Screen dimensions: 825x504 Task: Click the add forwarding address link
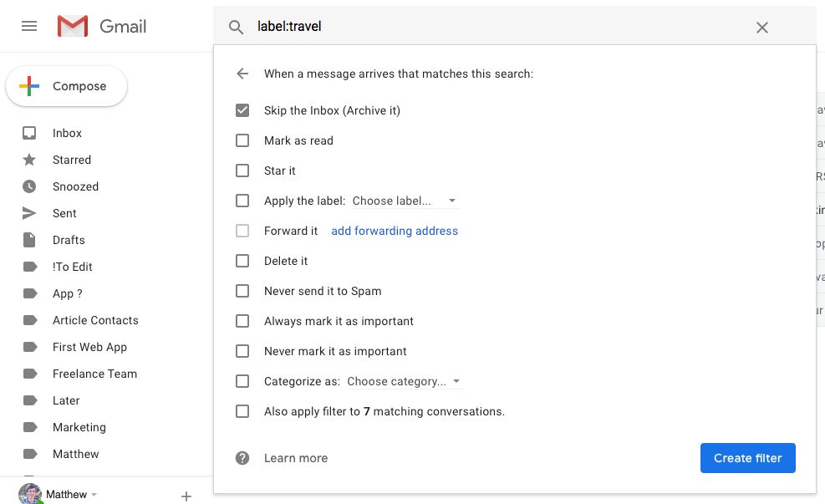(x=395, y=231)
